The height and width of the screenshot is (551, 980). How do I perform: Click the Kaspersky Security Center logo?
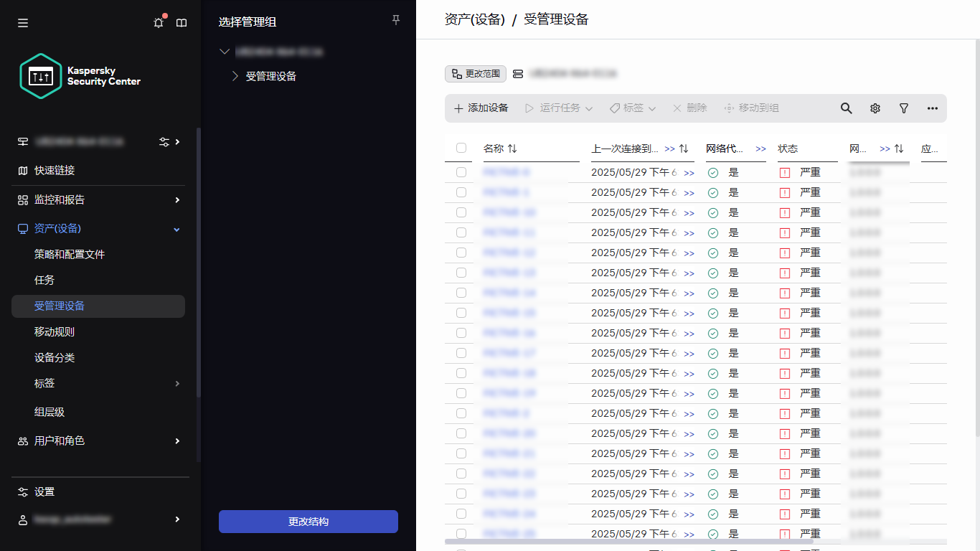point(41,76)
